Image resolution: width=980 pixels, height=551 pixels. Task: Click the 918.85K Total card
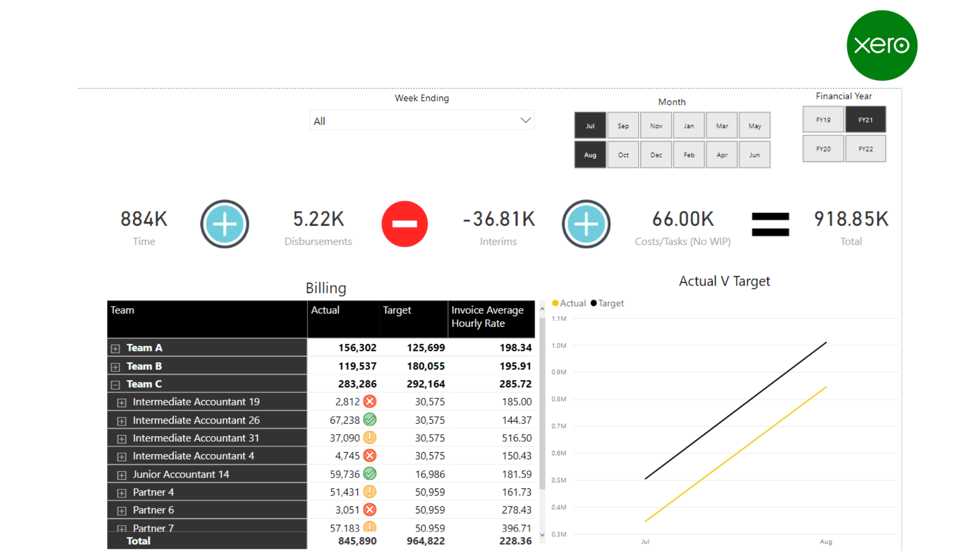point(851,227)
